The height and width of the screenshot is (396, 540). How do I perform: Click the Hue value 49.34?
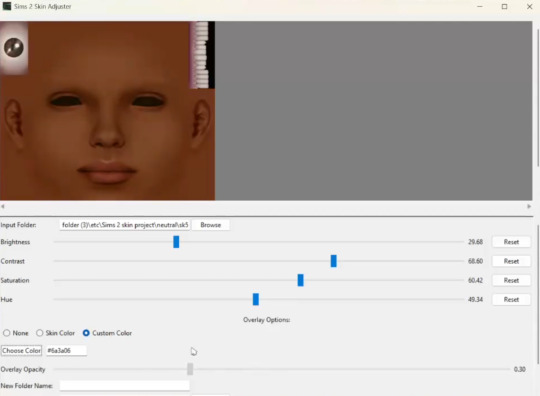point(475,300)
